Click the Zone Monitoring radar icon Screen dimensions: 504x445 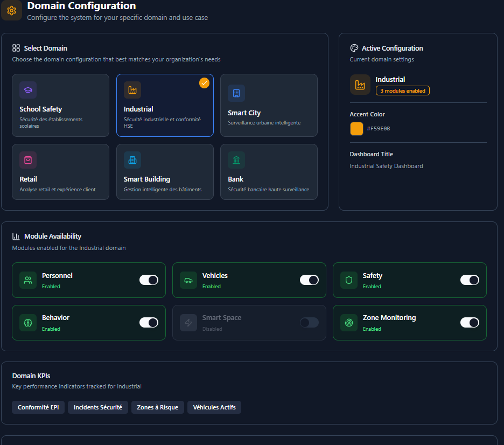point(349,323)
